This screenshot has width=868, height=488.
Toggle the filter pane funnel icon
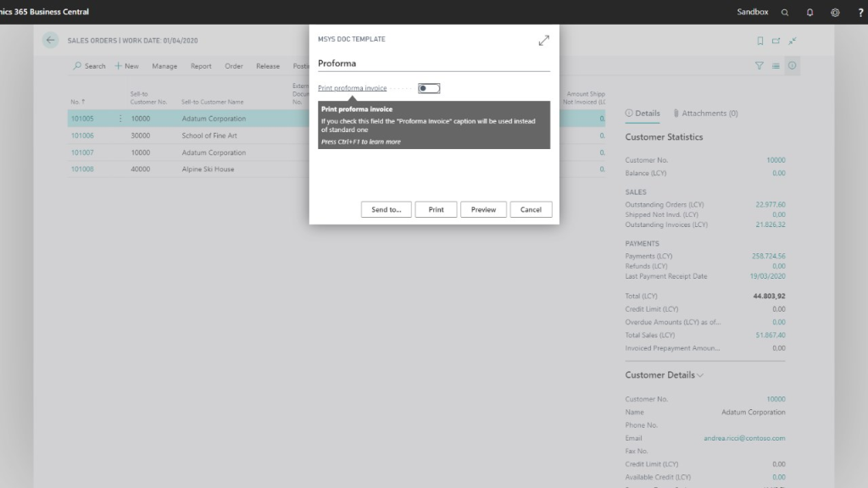(759, 65)
